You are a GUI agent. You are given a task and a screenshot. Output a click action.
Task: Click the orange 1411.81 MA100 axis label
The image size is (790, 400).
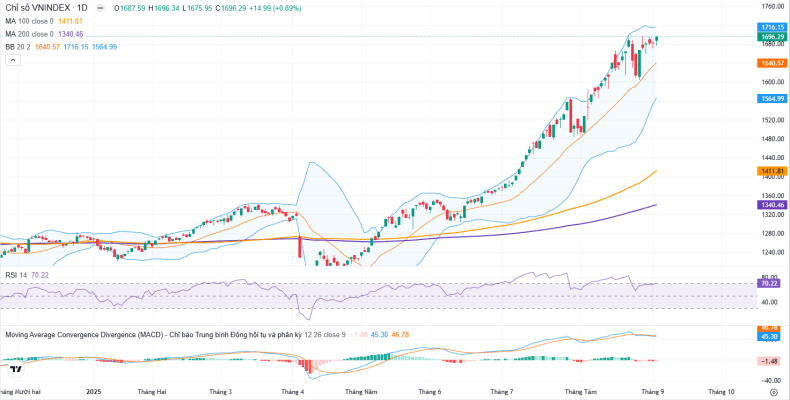(x=773, y=171)
